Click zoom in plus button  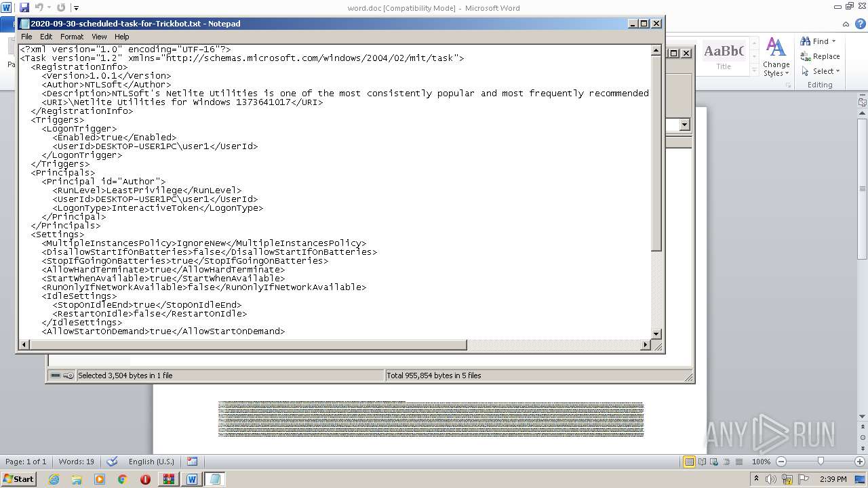click(859, 462)
